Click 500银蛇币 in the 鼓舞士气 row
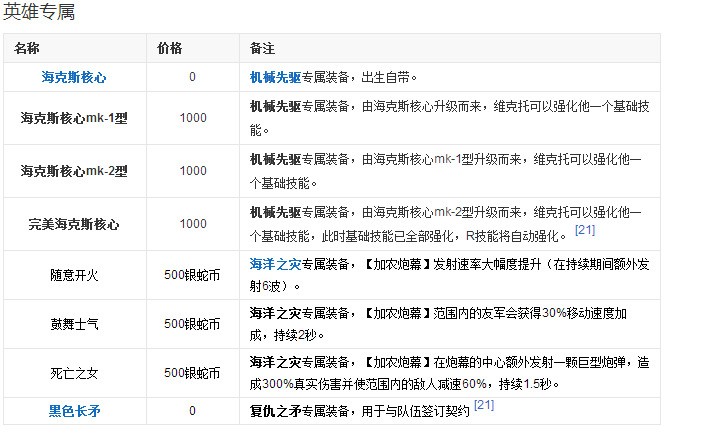The image size is (717, 438). (192, 324)
